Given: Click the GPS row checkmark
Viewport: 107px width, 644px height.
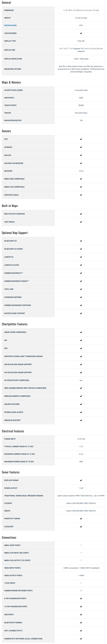Looking at the screenshot, I should tap(81, 139).
